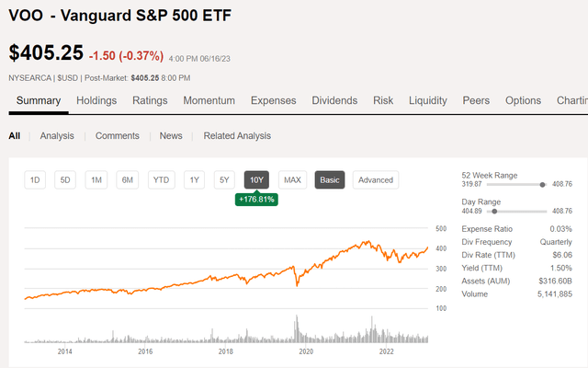This screenshot has height=368, width=588.
Task: Open the Peers tab
Action: (476, 100)
